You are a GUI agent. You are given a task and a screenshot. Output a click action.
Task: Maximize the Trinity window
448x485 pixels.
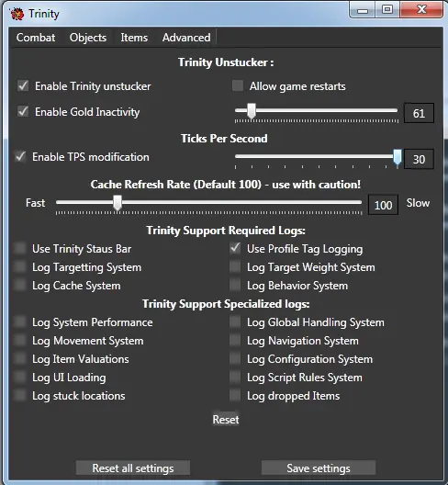tap(387, 10)
